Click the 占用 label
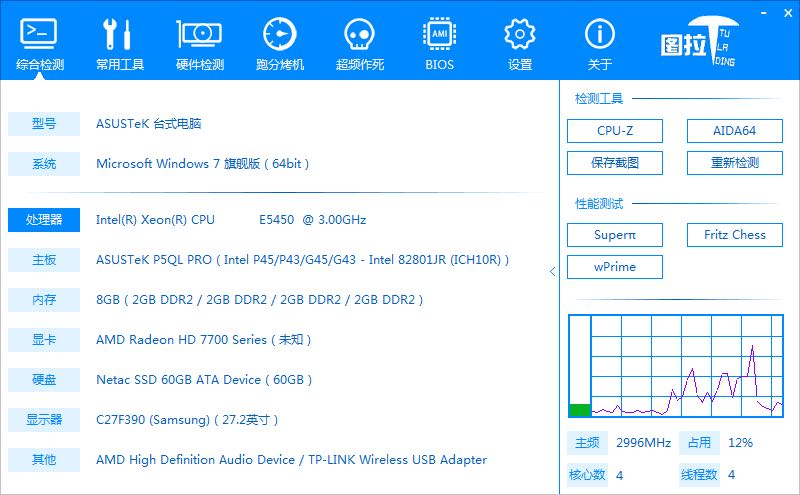The height and width of the screenshot is (495, 800). coord(699,443)
